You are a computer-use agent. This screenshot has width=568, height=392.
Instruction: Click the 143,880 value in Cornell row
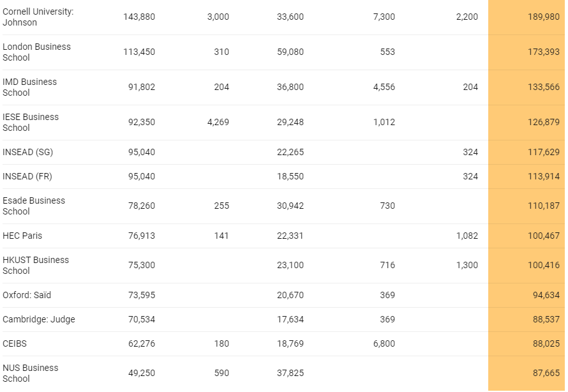click(x=139, y=17)
